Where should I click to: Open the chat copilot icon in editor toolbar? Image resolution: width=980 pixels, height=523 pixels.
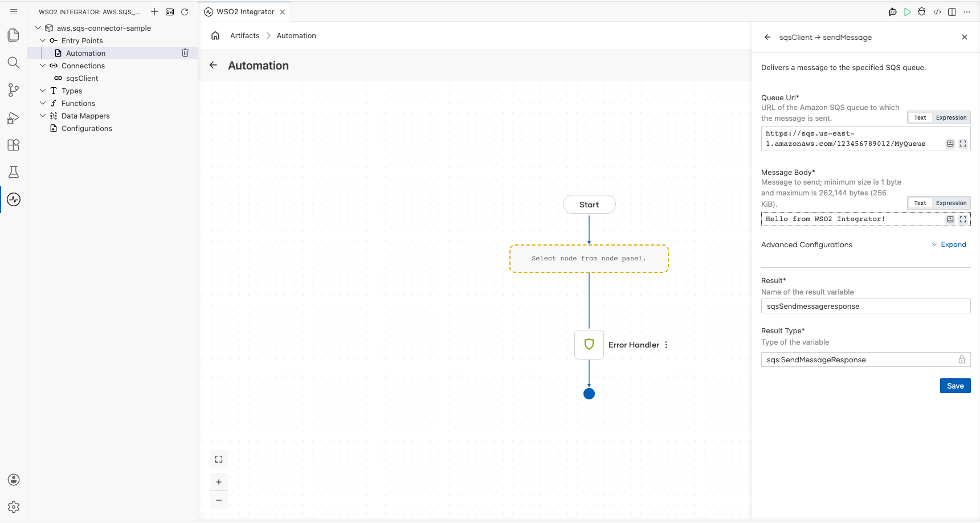[x=893, y=12]
